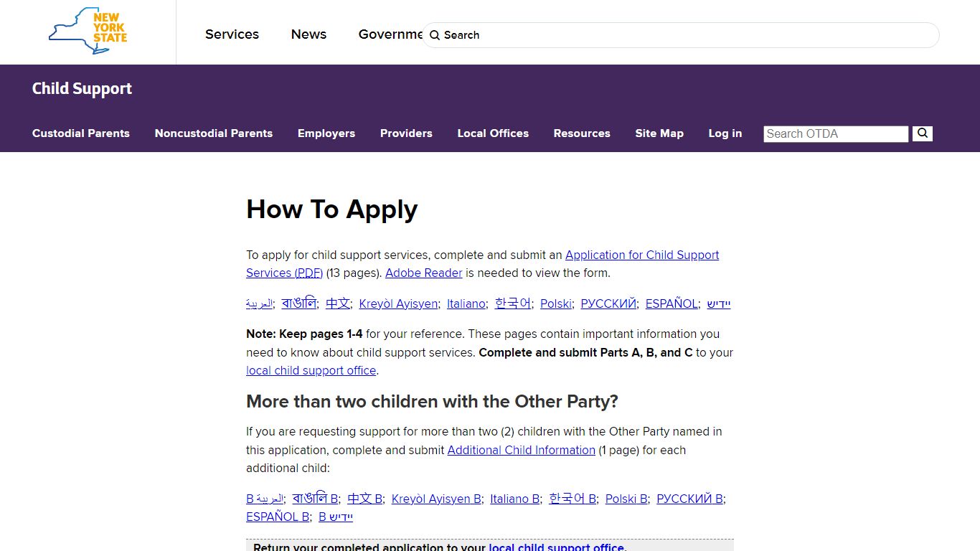Open the Kreyòl Ayisyen application link
Image resolution: width=980 pixels, height=551 pixels.
coord(398,303)
